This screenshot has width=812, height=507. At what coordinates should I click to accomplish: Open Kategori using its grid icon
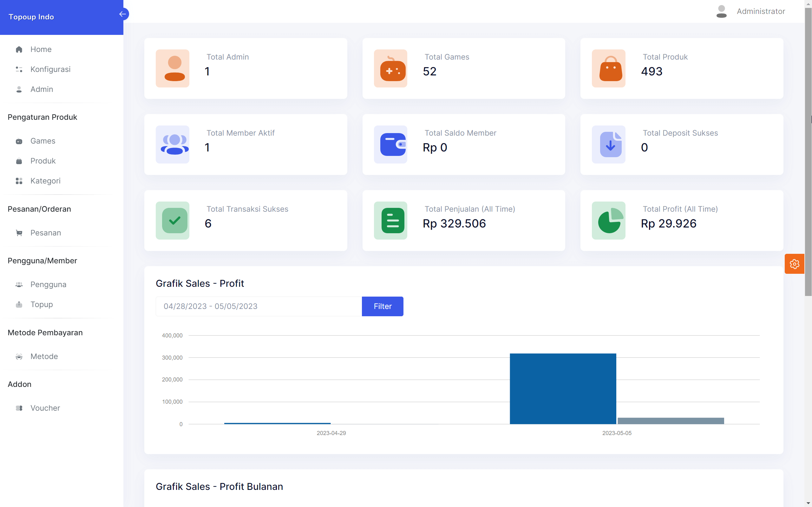coord(19,181)
